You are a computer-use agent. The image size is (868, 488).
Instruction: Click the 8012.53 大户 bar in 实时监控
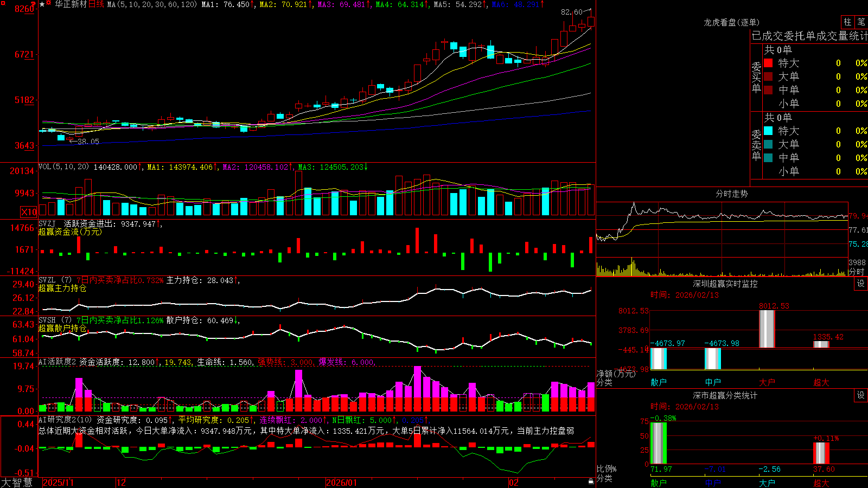[x=767, y=329]
